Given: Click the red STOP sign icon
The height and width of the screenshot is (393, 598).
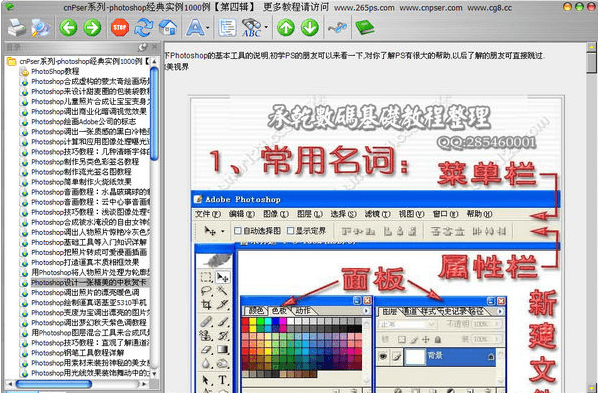Looking at the screenshot, I should (120, 27).
